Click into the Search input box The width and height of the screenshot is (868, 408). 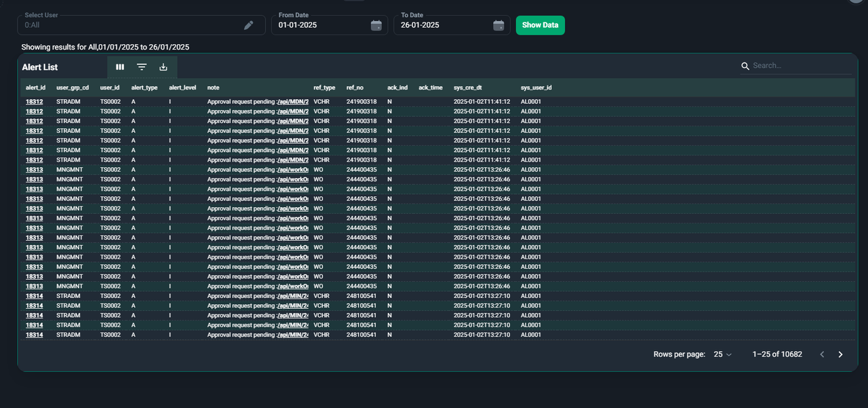802,66
